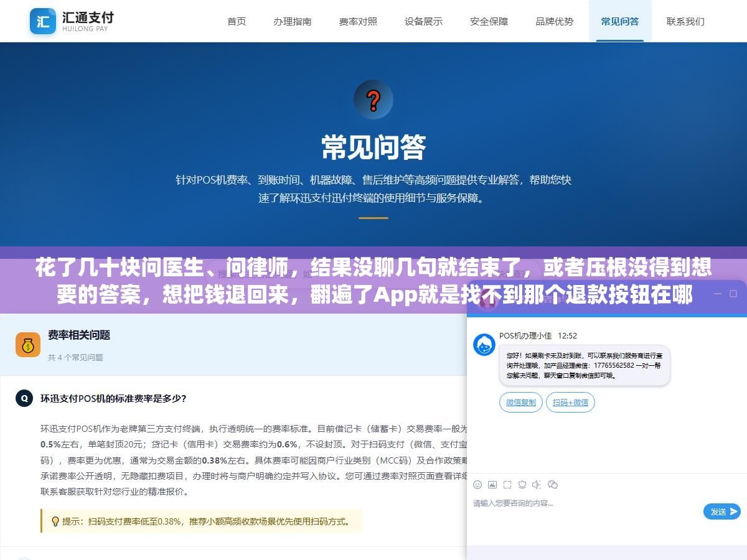Click the 常见问答 hero title
Screen dimensions: 747x560
pyautogui.click(x=374, y=147)
